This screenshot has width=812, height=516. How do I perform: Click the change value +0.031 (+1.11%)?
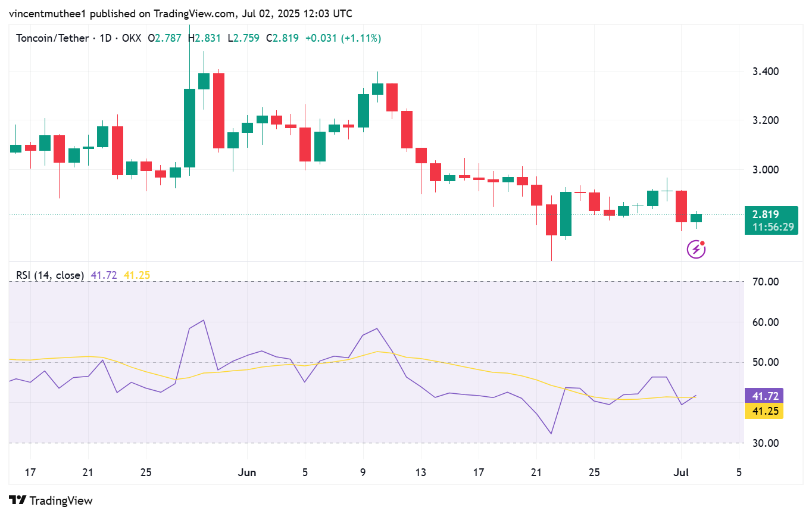pos(343,38)
